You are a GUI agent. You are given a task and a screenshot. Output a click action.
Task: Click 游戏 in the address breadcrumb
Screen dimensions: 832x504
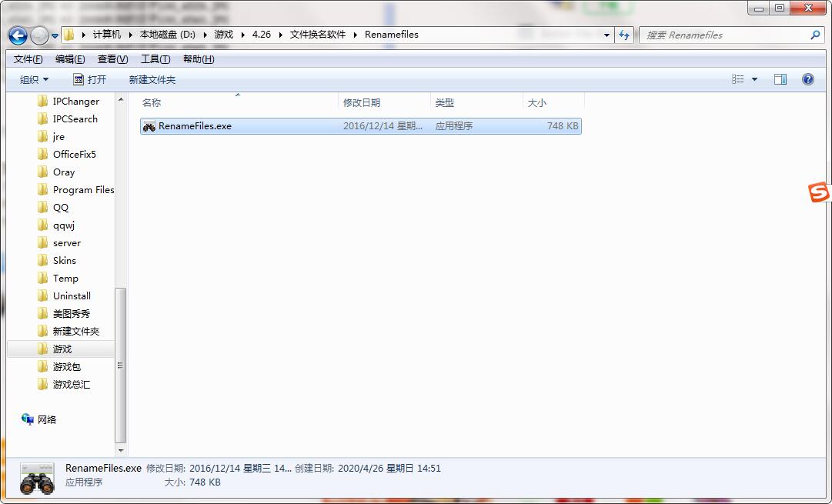click(223, 35)
